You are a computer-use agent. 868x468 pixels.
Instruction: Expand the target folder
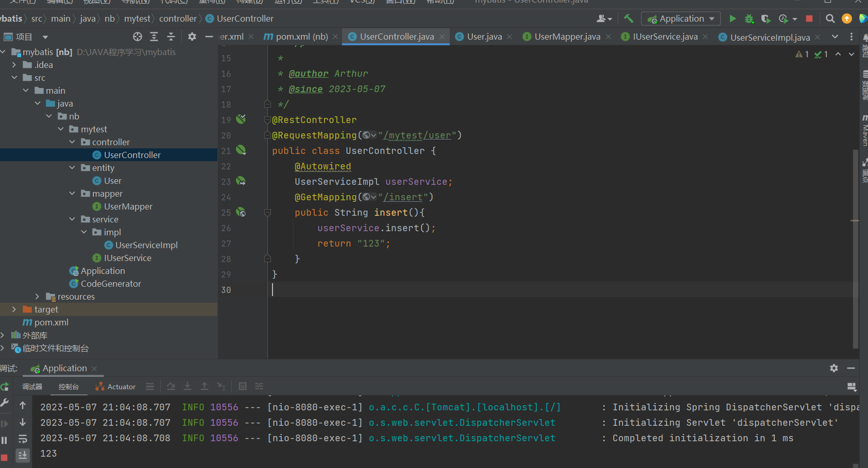click(14, 309)
